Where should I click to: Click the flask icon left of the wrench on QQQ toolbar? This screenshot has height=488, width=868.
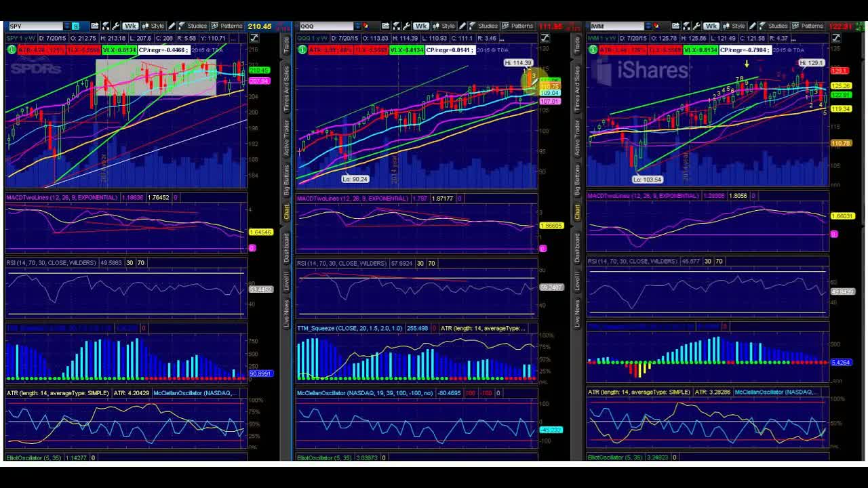point(397,26)
